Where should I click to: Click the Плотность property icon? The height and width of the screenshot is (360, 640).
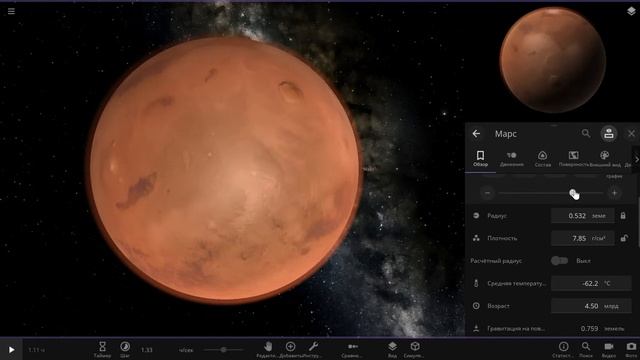[476, 238]
